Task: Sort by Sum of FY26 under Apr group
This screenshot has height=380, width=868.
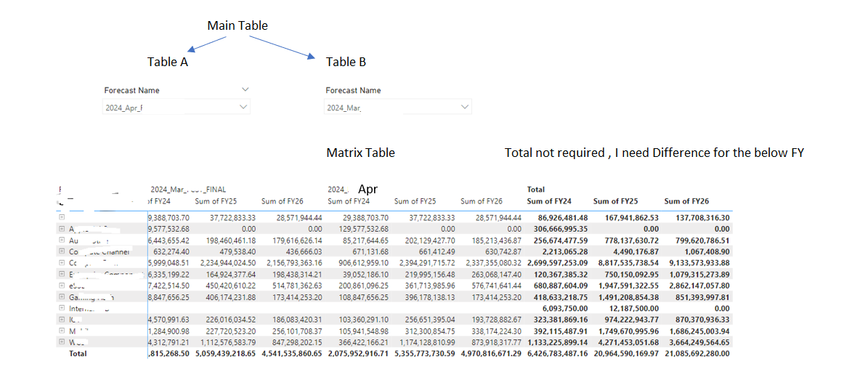Action: point(481,201)
